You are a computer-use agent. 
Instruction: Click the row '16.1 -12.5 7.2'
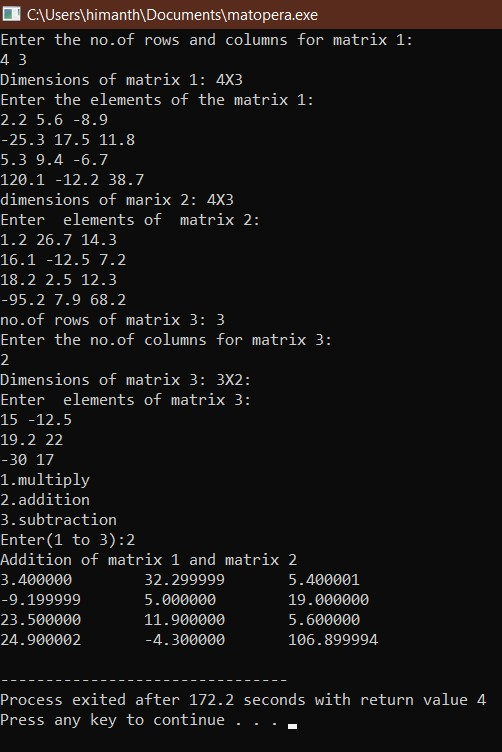[63, 260]
